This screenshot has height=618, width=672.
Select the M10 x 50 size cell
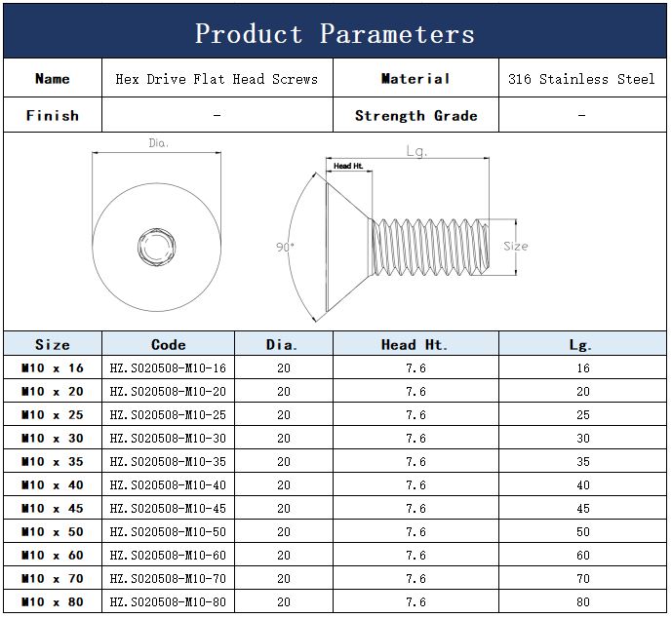coord(53,531)
